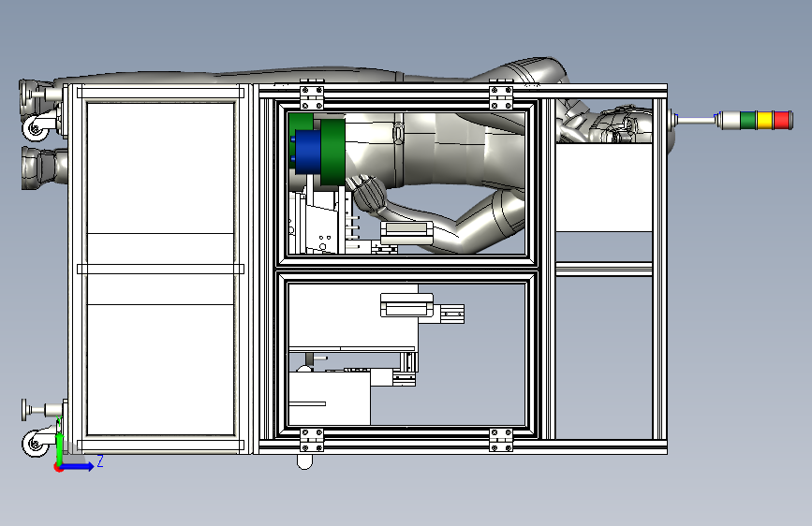Select the red segment of the signal tower light
The height and width of the screenshot is (526, 812).
[783, 120]
